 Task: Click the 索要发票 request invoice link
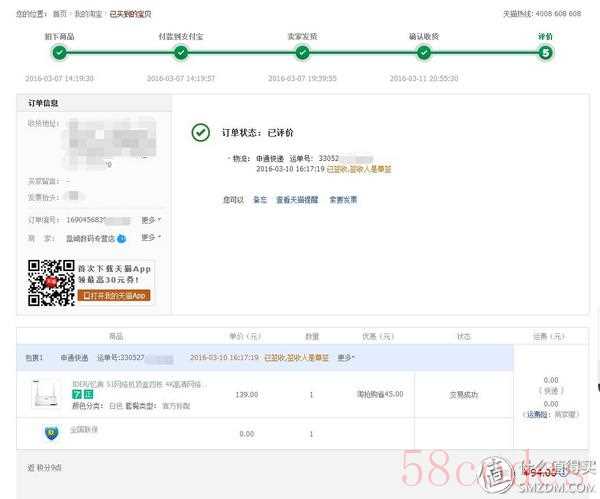[x=343, y=199]
